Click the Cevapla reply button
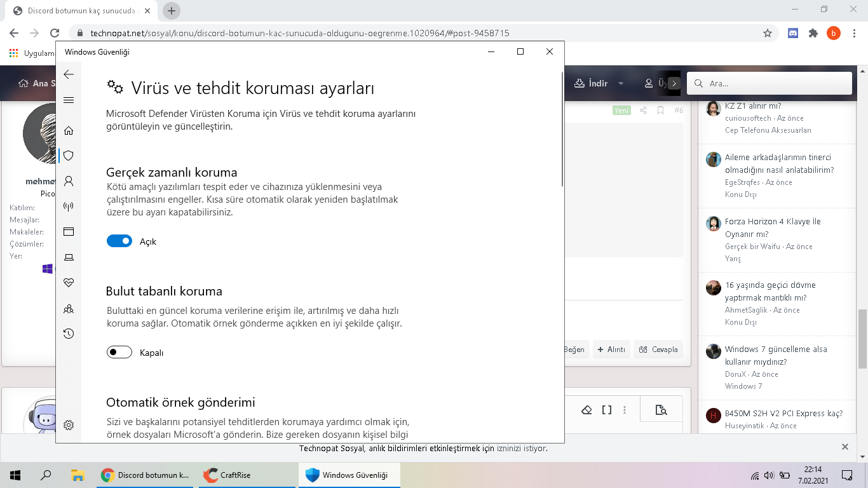868x488 pixels. click(x=658, y=349)
